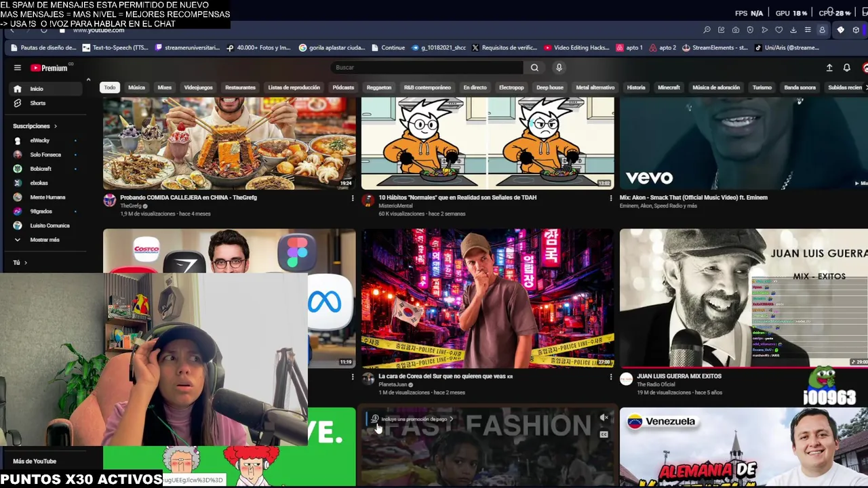Image resolution: width=868 pixels, height=488 pixels.
Task: Click the heart favorites icon in browser toolbar
Action: 778,30
